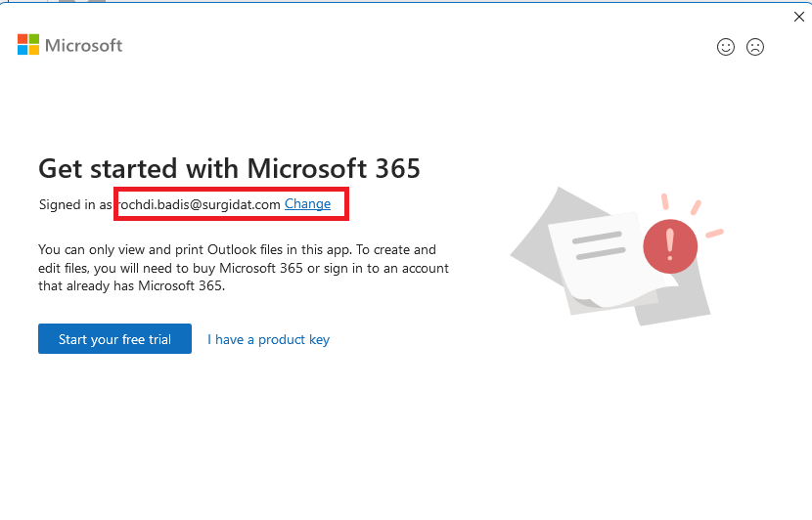Click the sad frown feedback icon

755,47
